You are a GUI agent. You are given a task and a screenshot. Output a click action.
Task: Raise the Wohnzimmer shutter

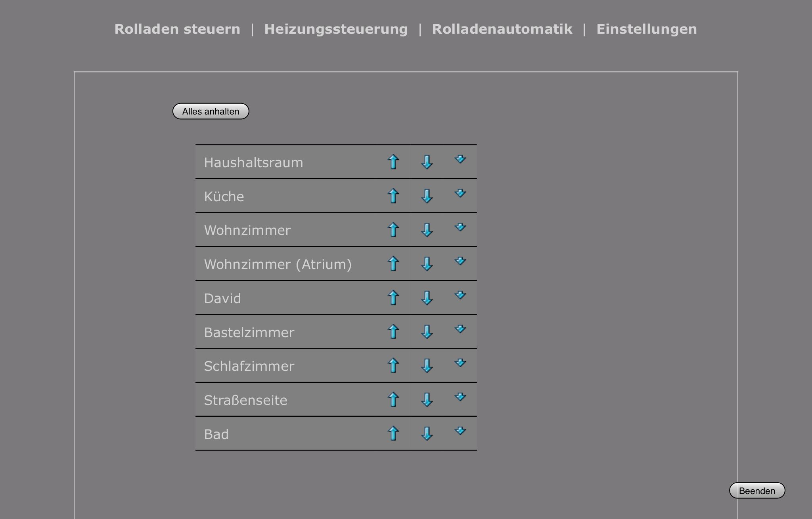pos(393,230)
